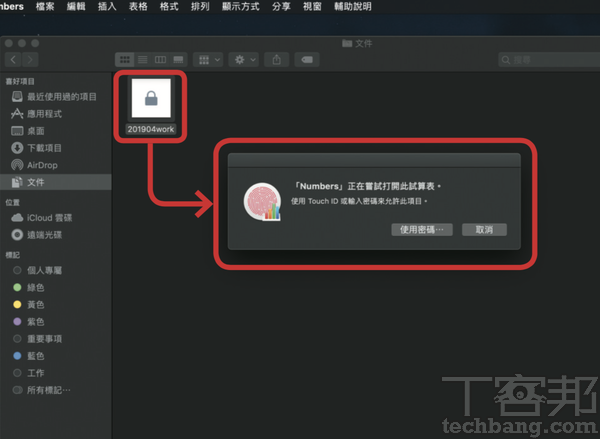Open the 排列 menu
This screenshot has height=439, width=600.
click(200, 6)
